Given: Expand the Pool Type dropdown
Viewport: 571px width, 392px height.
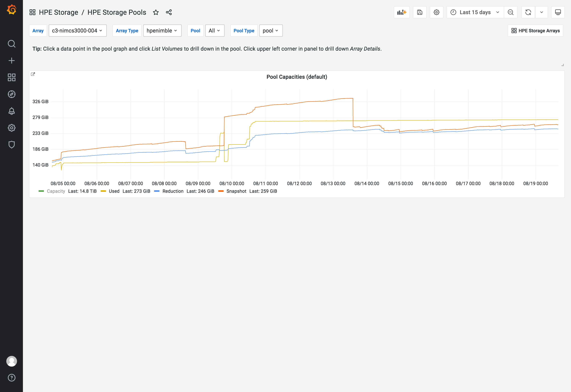Looking at the screenshot, I should pyautogui.click(x=271, y=31).
